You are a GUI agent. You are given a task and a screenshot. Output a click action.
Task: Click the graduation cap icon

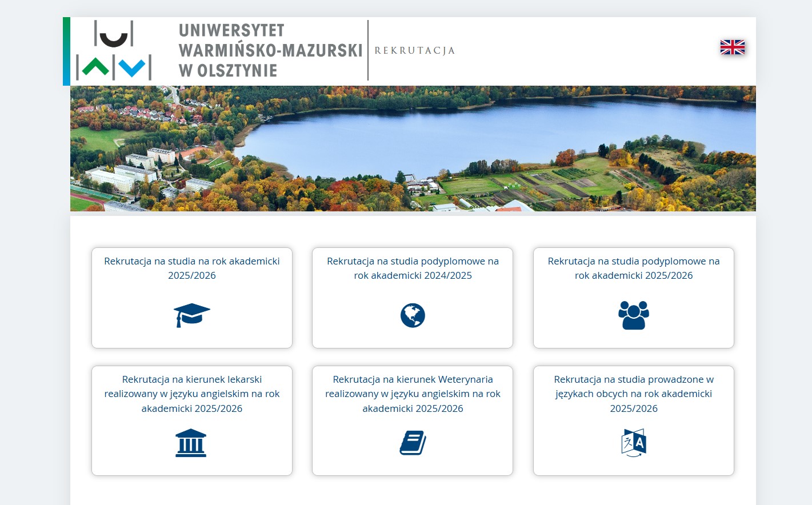(192, 315)
